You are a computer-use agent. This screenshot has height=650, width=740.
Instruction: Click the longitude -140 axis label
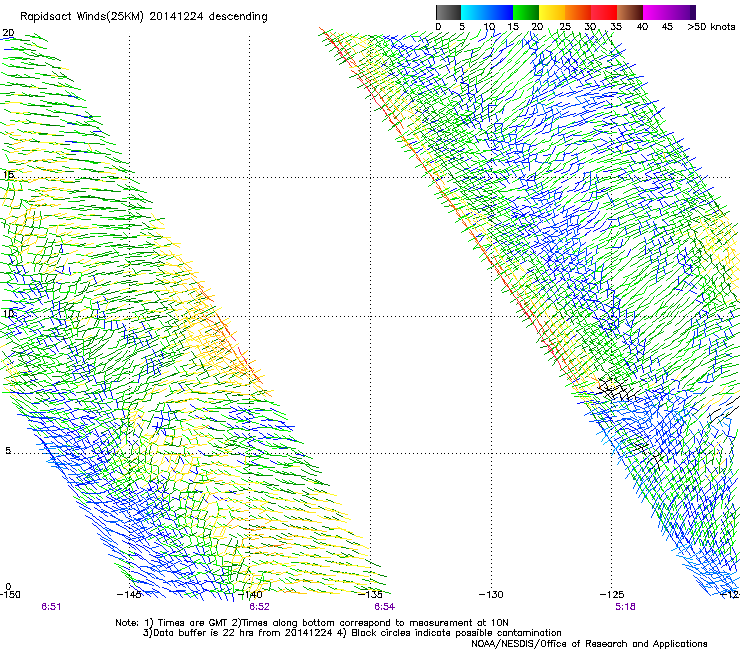250,595
